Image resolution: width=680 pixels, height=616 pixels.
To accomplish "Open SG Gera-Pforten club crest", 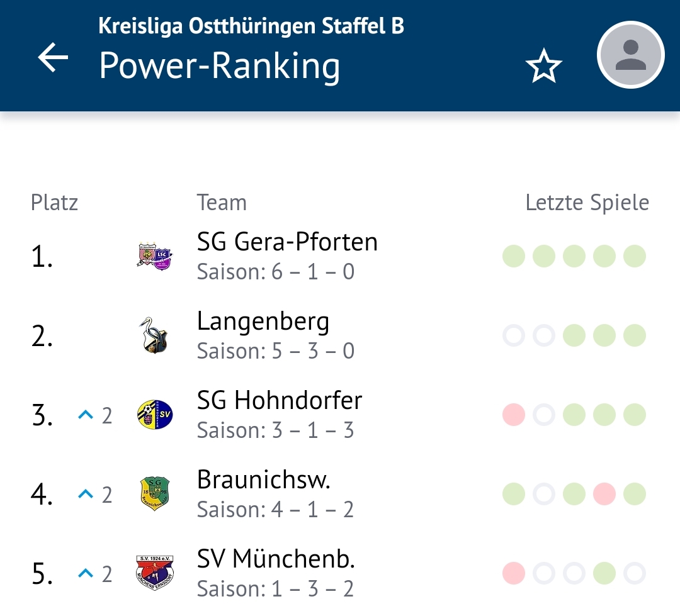I will coord(155,255).
